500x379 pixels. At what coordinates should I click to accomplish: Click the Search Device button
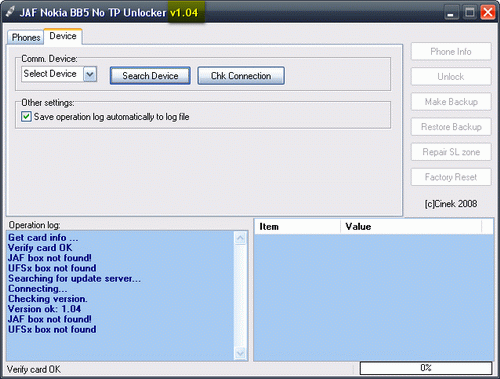click(150, 76)
